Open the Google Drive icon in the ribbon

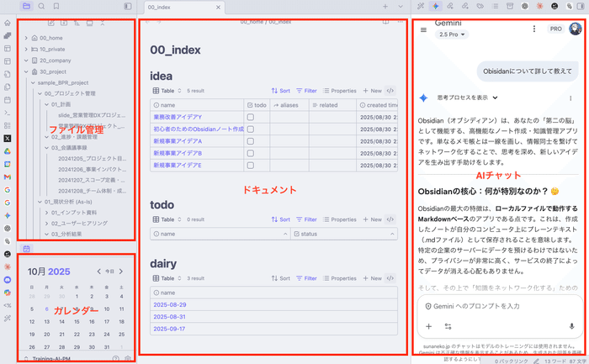pos(7,151)
